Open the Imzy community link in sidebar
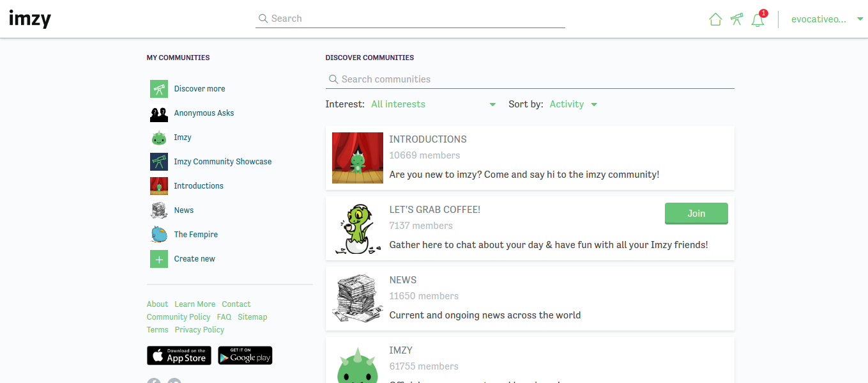The image size is (868, 383). [183, 137]
